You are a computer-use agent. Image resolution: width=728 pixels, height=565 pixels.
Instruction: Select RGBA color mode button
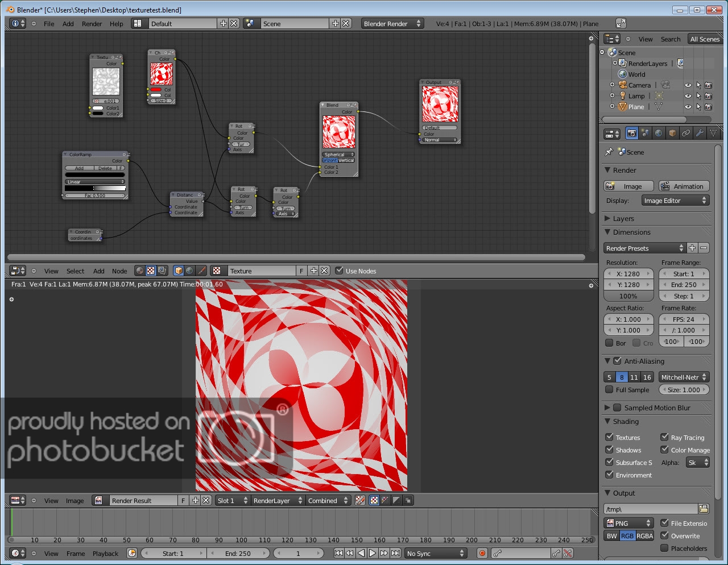click(644, 536)
